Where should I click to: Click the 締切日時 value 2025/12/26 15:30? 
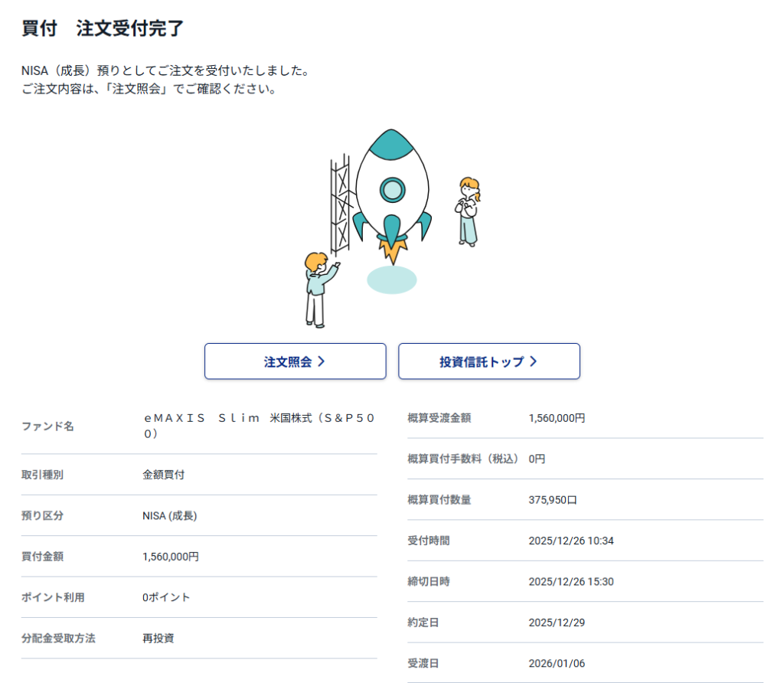coord(570,581)
